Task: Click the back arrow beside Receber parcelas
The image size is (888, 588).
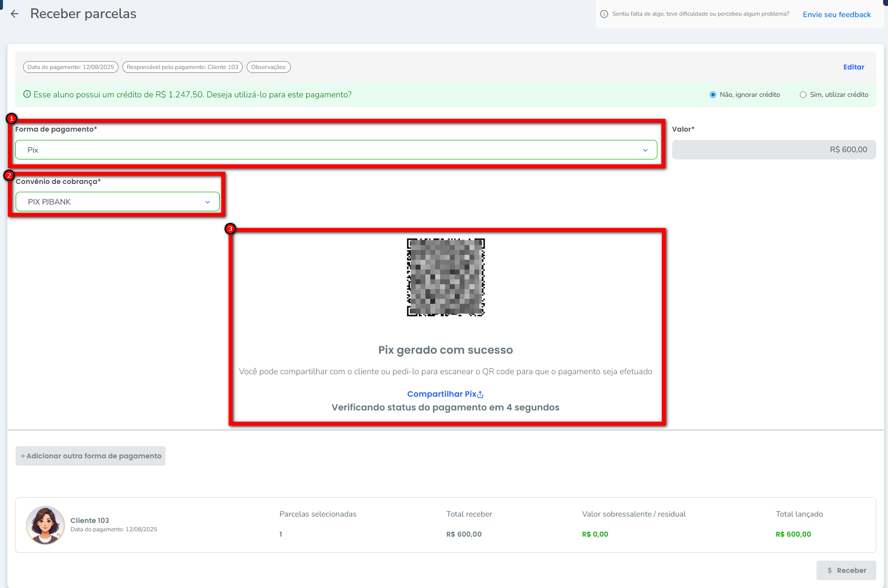Action: point(15,14)
